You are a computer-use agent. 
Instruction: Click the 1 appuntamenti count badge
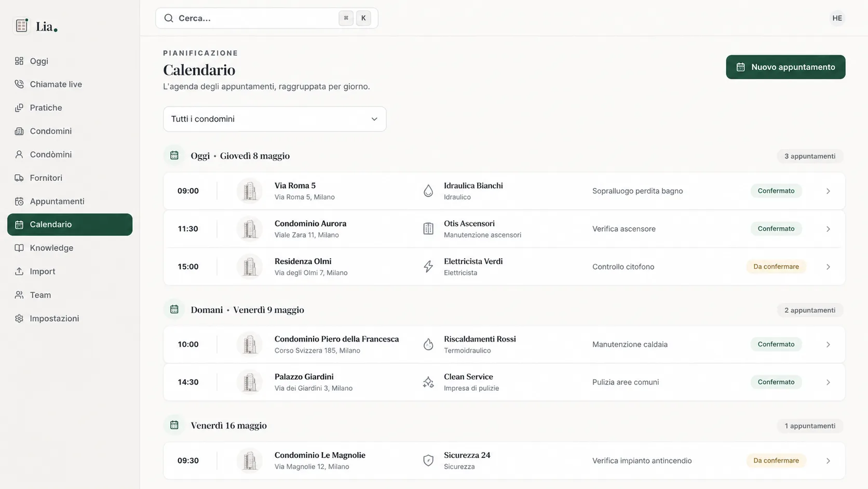point(810,426)
